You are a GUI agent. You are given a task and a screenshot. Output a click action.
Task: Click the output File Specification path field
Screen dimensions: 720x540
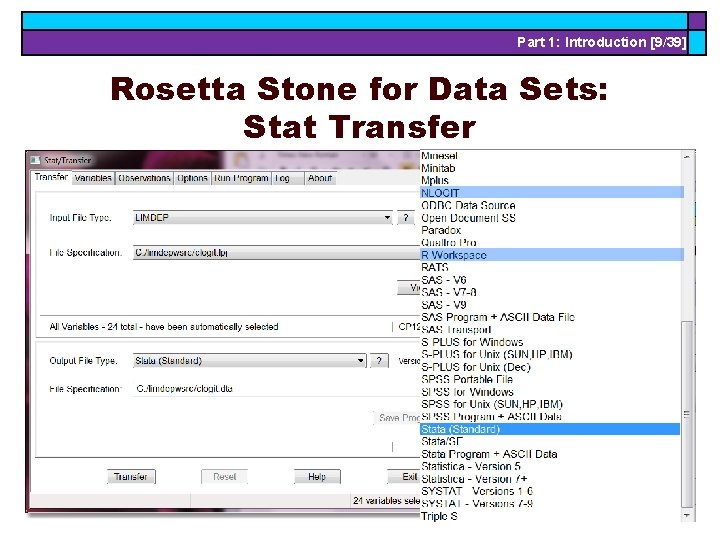point(276,389)
